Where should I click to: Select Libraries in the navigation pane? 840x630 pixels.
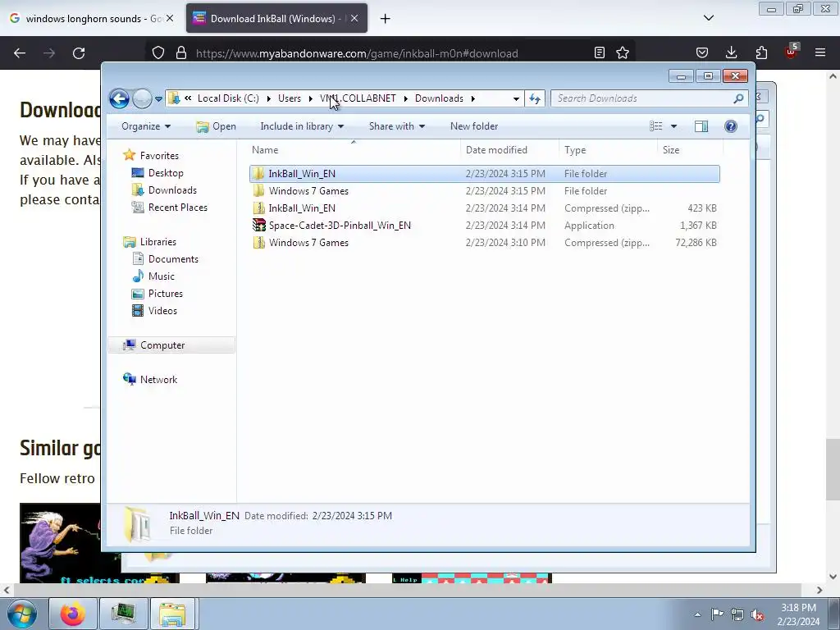(x=158, y=242)
